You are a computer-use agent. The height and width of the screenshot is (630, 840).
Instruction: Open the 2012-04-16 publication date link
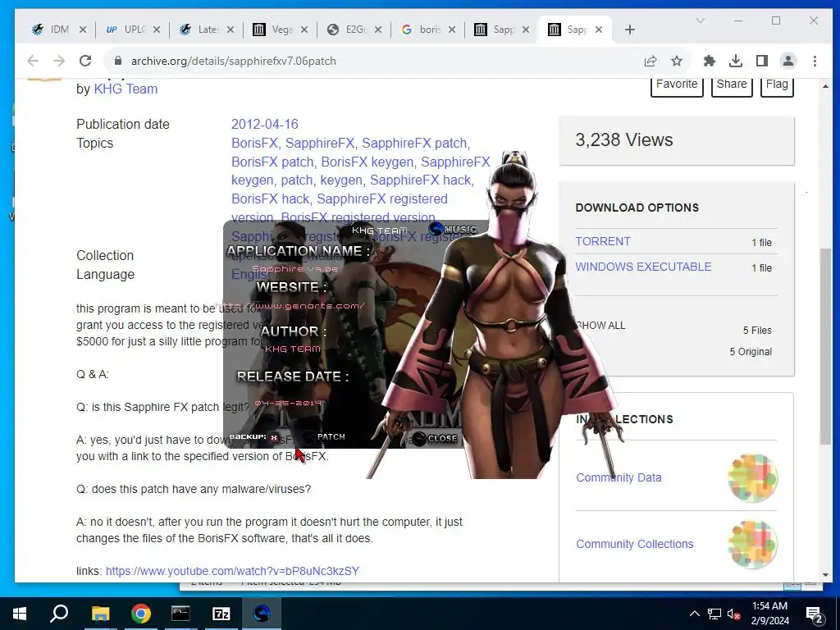point(265,125)
